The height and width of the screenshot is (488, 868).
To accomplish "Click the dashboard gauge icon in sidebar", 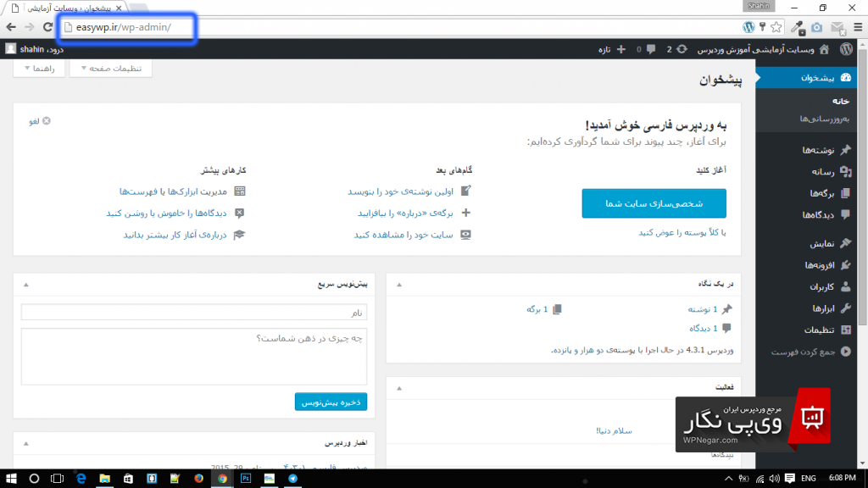I will point(846,77).
